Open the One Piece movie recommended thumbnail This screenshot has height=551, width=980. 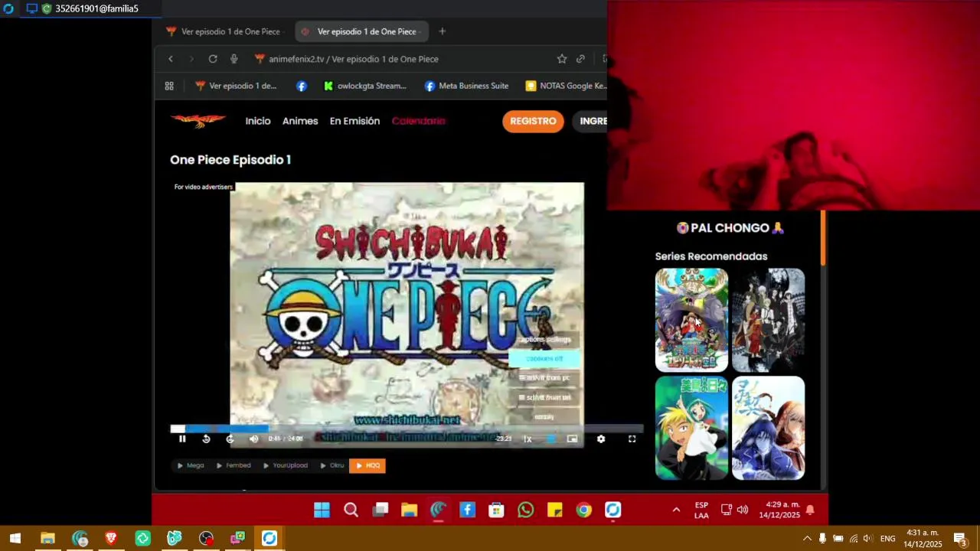click(691, 320)
